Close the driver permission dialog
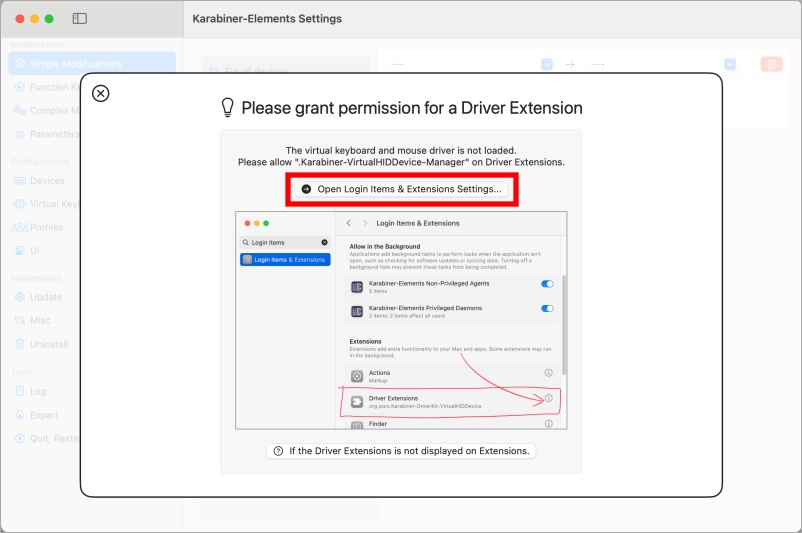This screenshot has height=533, width=802. pos(100,93)
